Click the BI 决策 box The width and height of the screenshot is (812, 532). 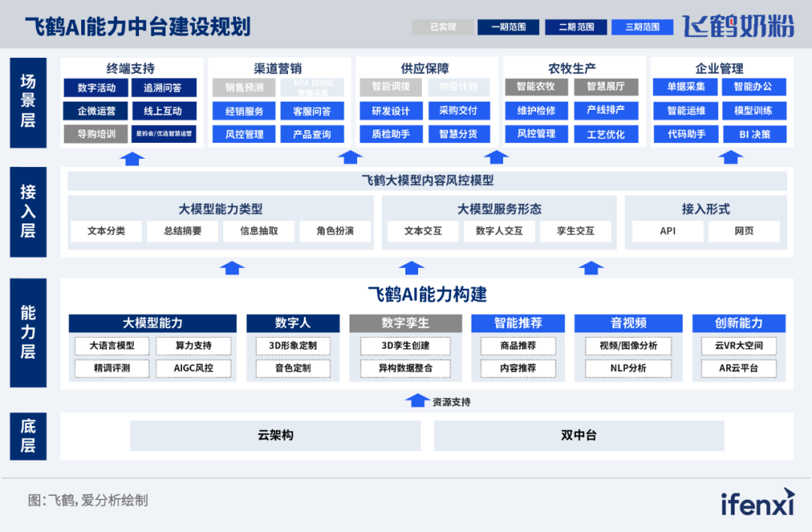tap(753, 134)
